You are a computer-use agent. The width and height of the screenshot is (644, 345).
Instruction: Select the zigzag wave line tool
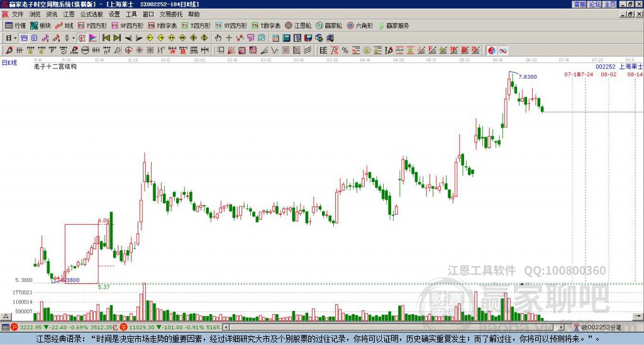[x=275, y=50]
